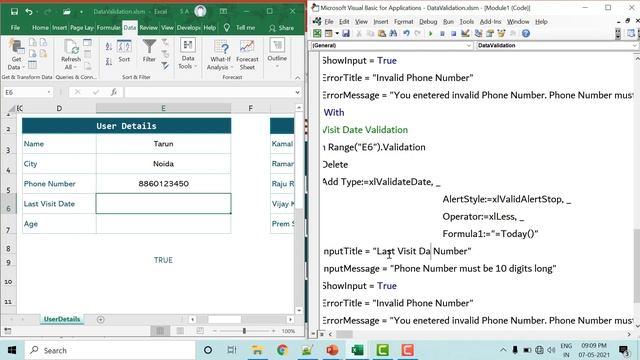
Task: Select the phone number cell 8860123450
Action: 163,184
